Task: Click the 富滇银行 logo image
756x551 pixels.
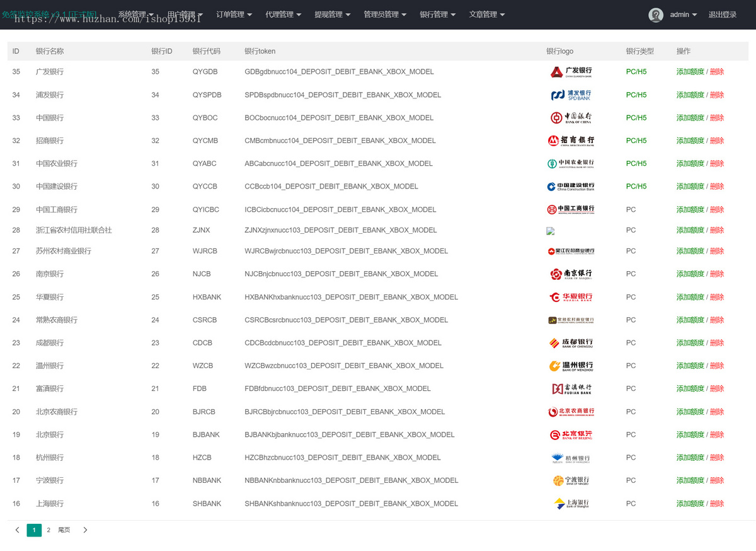Action: tap(571, 389)
